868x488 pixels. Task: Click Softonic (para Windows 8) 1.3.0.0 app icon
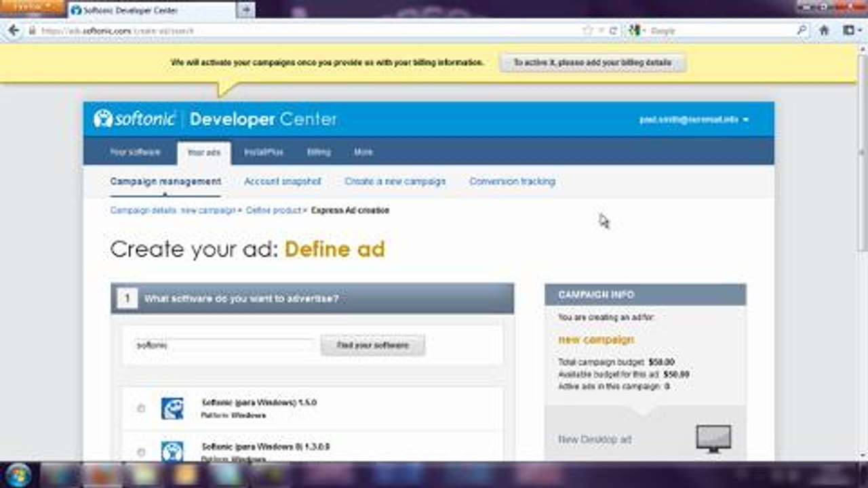click(172, 452)
